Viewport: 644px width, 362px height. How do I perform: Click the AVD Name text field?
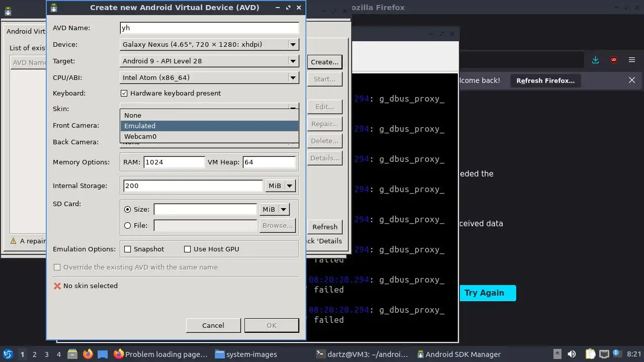209,28
